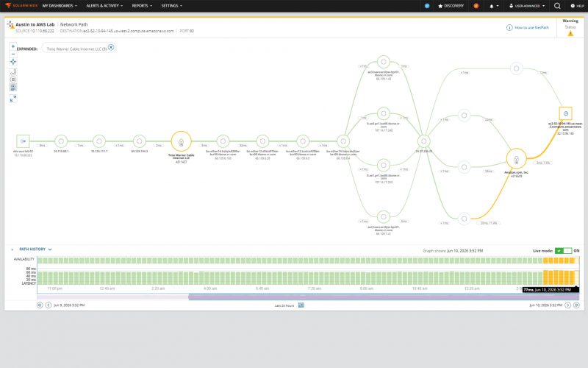Image resolution: width=588 pixels, height=368 pixels.
Task: Toggle Live mode off
Action: pyautogui.click(x=563, y=250)
